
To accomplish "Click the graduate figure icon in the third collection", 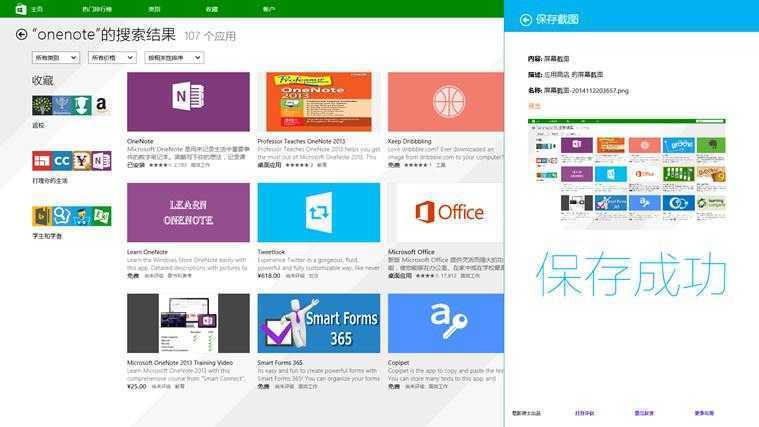I will coord(82,216).
